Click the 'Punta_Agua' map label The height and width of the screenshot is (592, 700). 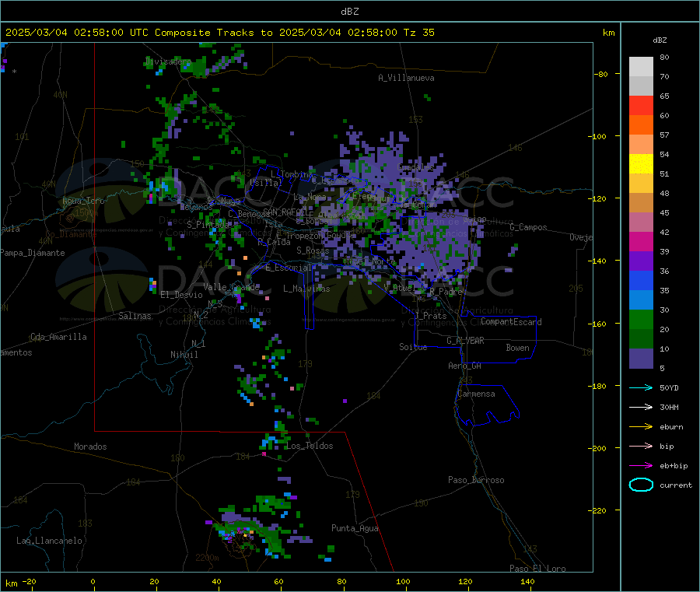tap(355, 528)
